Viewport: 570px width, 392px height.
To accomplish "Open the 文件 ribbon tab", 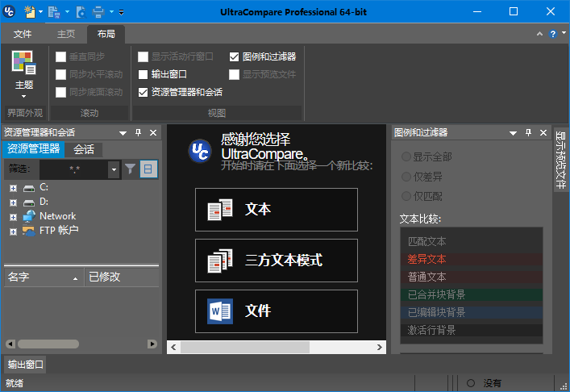I will tap(23, 34).
